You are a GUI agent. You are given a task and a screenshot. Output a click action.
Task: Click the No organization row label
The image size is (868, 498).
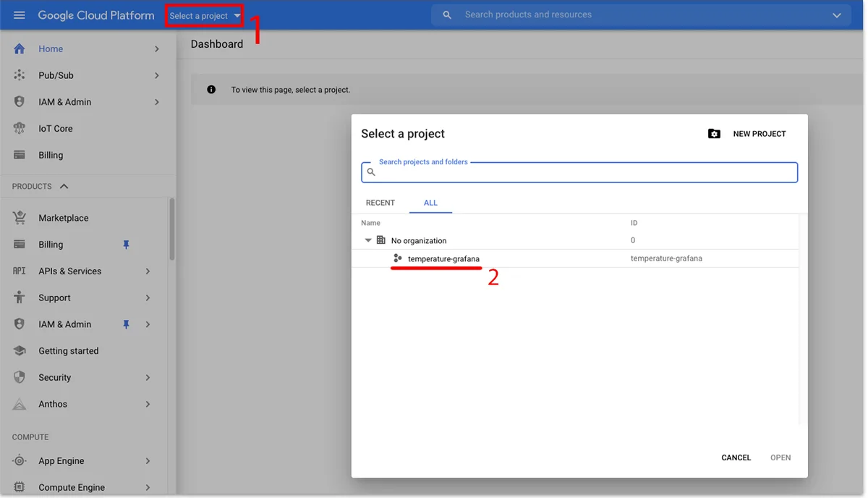(x=419, y=240)
